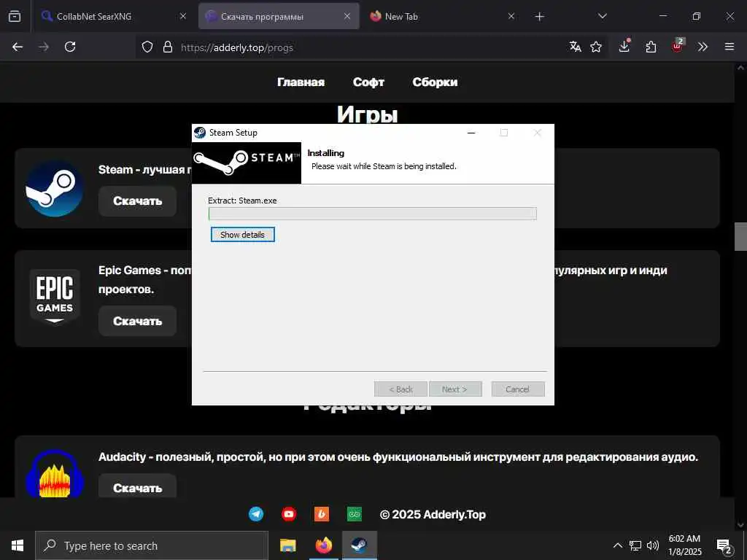
Task: Translate this page icon
Action: pyautogui.click(x=575, y=47)
